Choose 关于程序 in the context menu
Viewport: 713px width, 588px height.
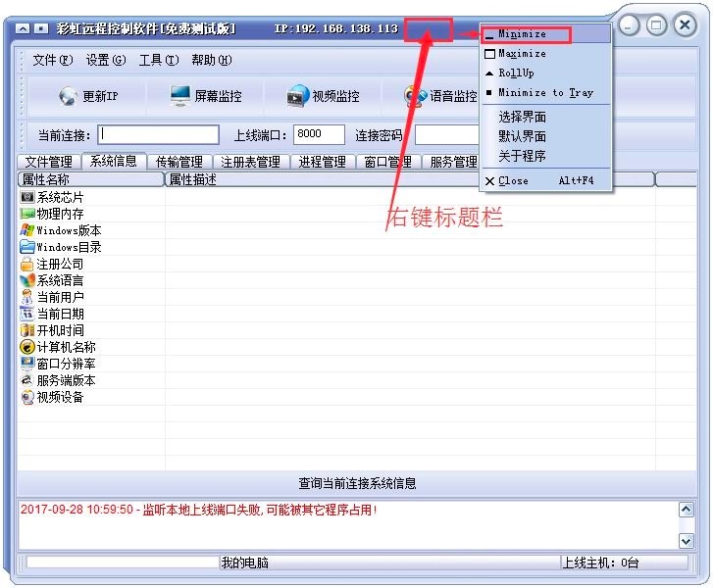click(x=545, y=156)
